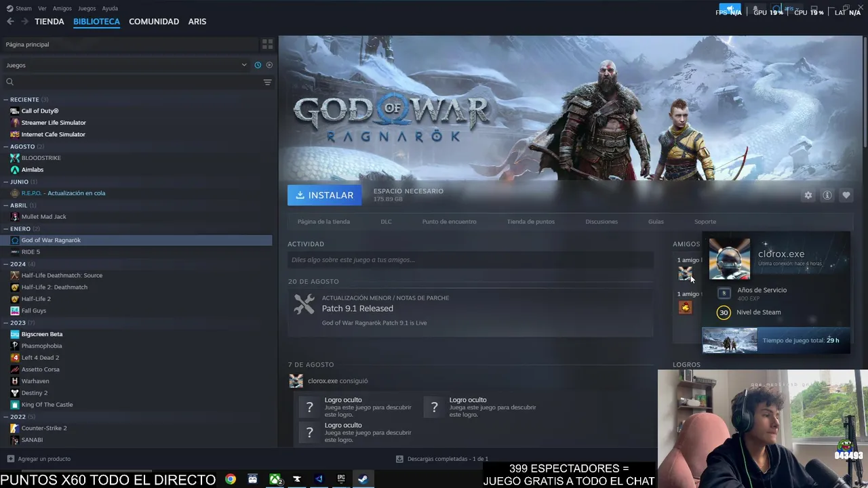This screenshot has width=868, height=488.
Task: Go back with the navigation arrow
Action: point(10,22)
